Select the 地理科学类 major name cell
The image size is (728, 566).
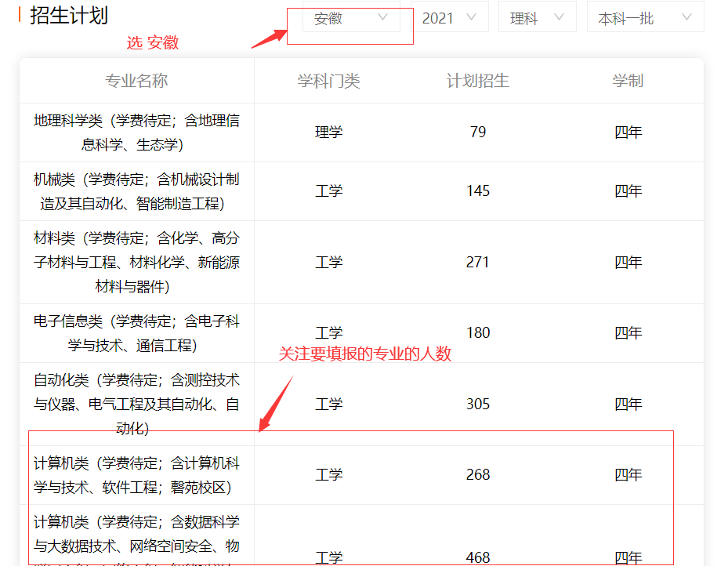pos(136,132)
